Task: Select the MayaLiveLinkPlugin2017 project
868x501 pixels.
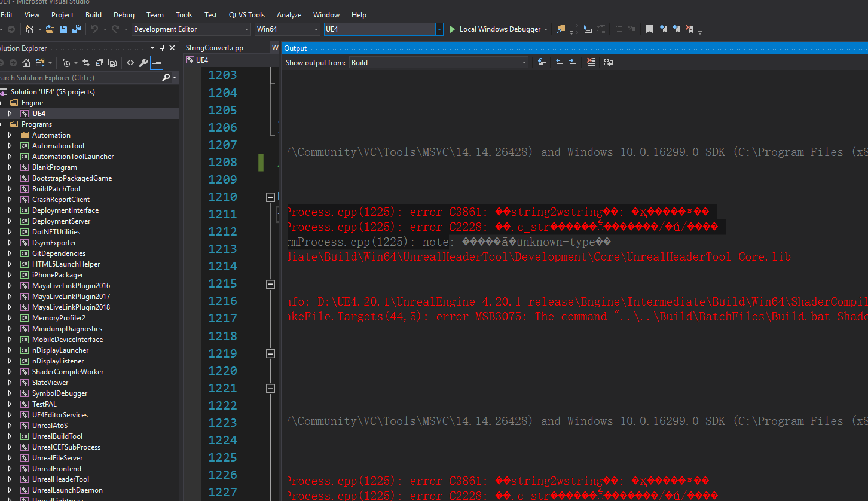Action: [71, 297]
